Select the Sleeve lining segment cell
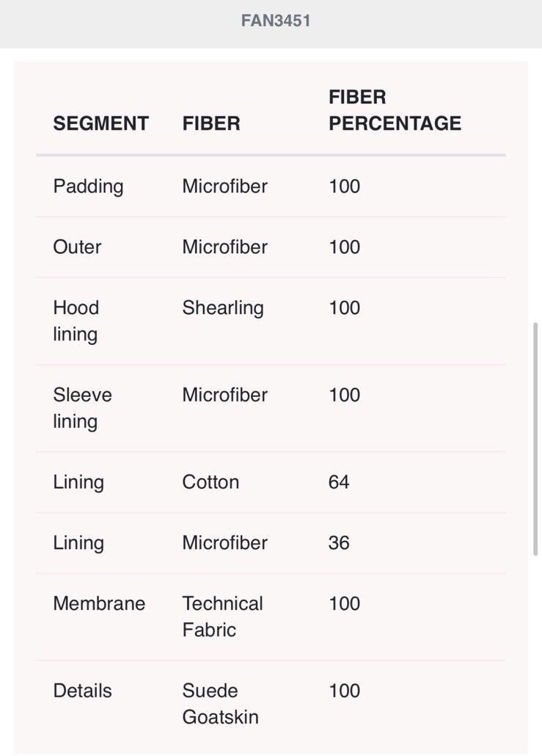This screenshot has height=756, width=542. point(82,408)
